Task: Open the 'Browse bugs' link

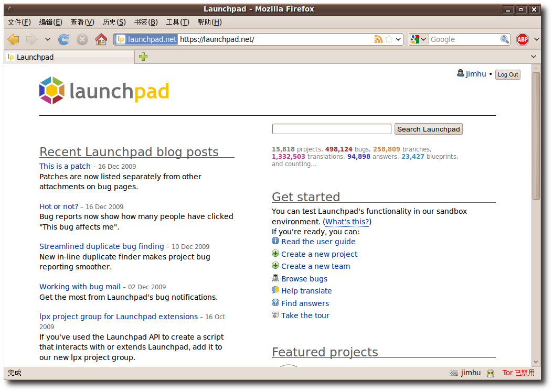Action: point(304,279)
